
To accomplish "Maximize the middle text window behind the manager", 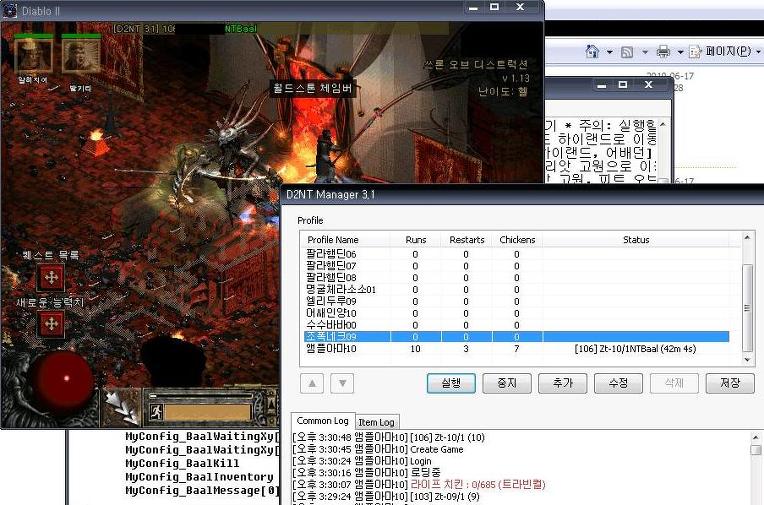I will (x=623, y=85).
